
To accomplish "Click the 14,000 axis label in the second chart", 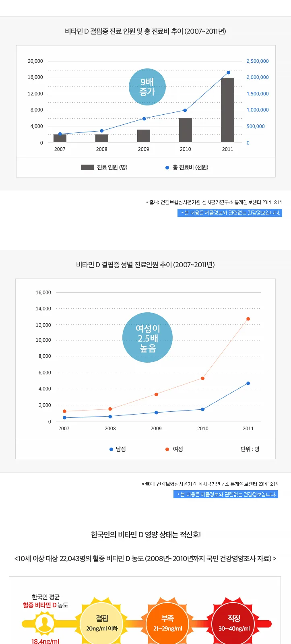I will coord(43,309).
